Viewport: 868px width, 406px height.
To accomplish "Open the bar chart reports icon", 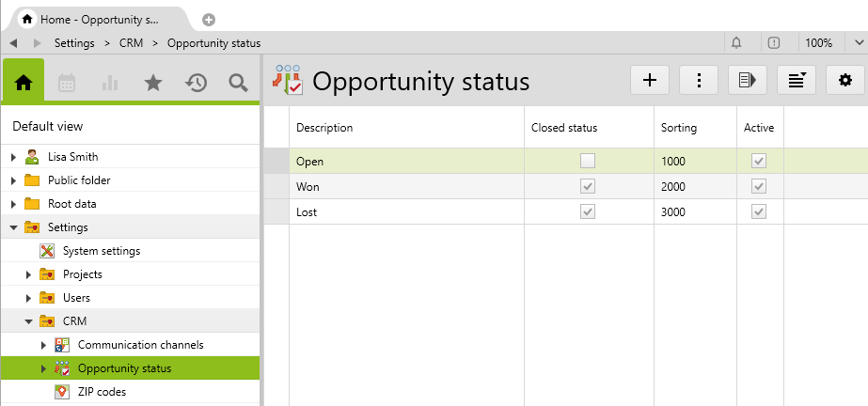I will tap(110, 83).
